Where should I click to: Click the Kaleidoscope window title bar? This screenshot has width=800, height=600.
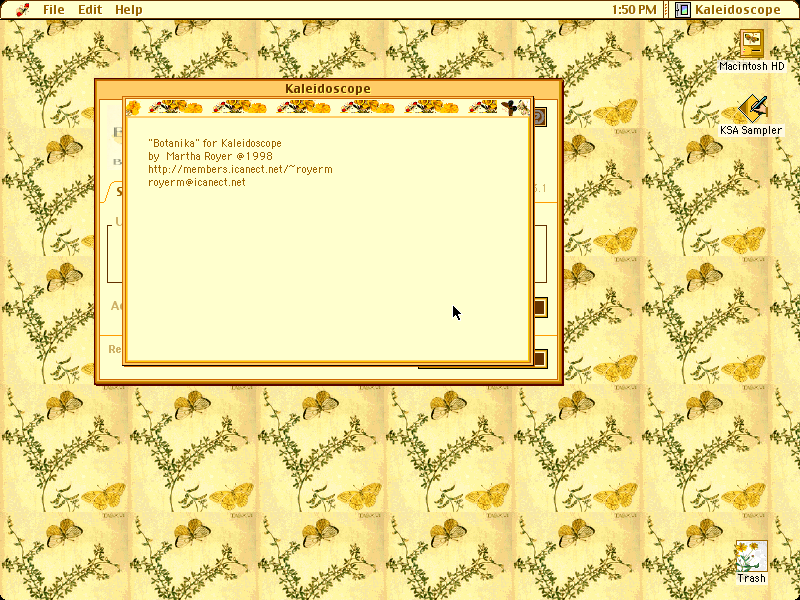pyautogui.click(x=329, y=89)
